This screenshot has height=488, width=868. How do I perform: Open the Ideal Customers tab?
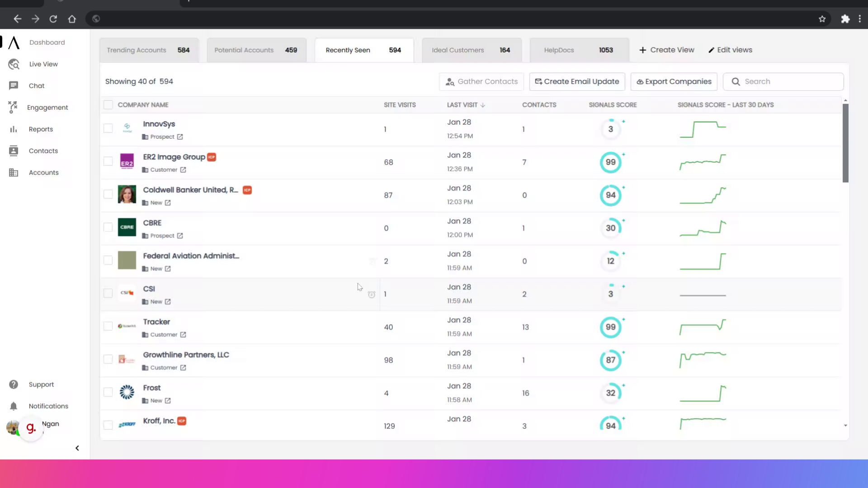[472, 50]
